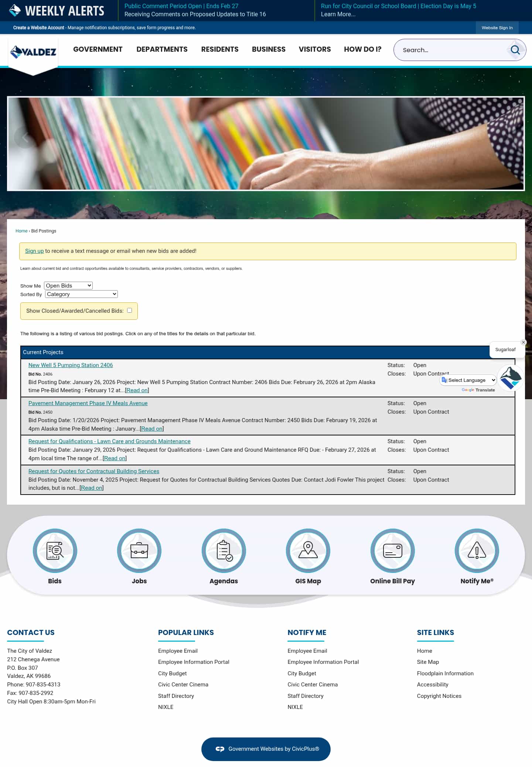This screenshot has height=767, width=532.
Task: Close the Sugarloaf popup bubble
Action: [x=523, y=342]
